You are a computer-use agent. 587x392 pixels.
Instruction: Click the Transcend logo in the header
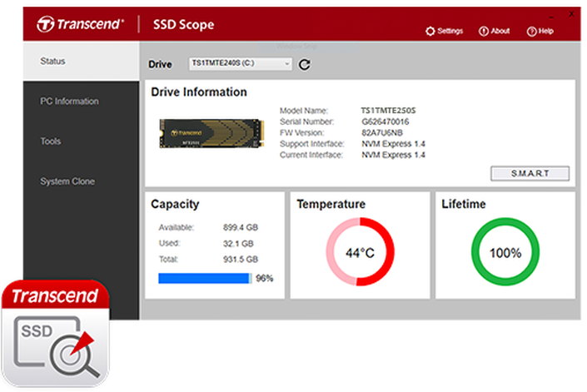80,24
